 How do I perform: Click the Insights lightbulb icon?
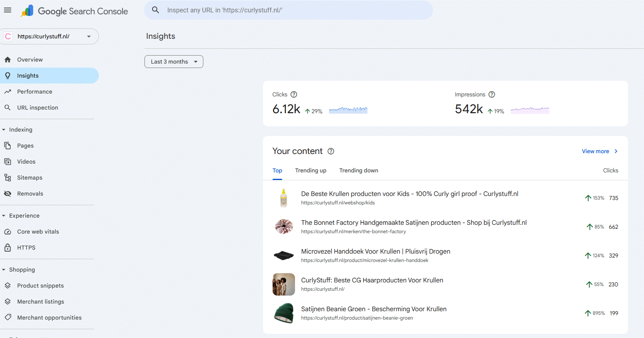click(8, 76)
